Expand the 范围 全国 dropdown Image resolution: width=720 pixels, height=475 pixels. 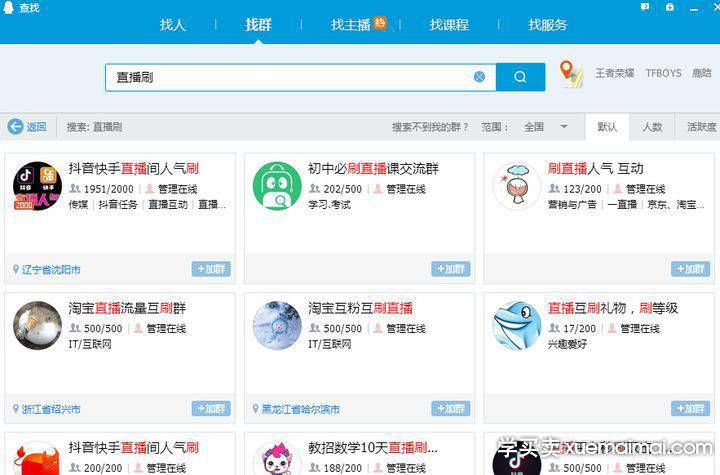546,127
